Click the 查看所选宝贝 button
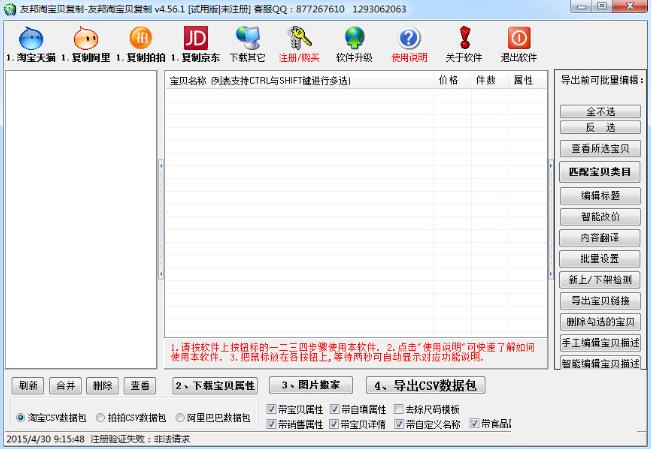 [600, 148]
